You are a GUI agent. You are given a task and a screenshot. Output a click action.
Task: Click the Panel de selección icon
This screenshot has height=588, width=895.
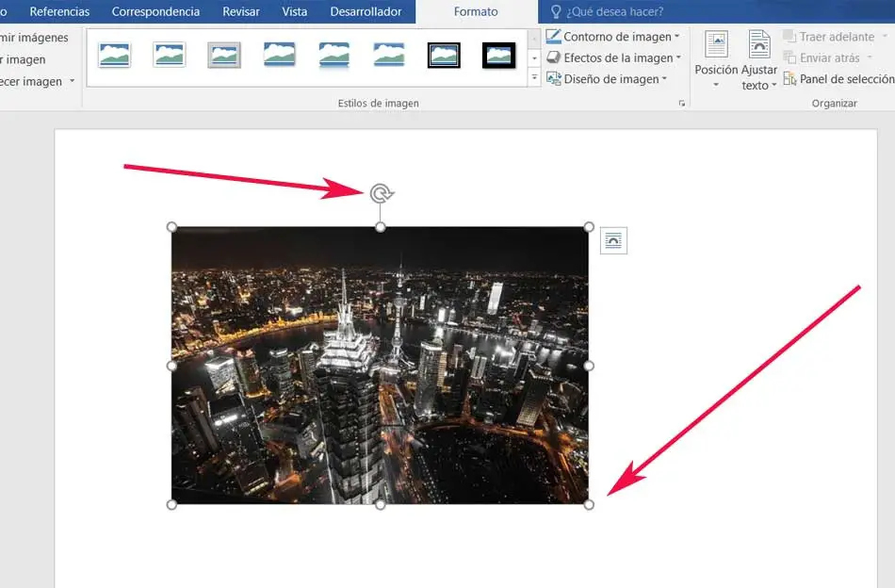click(x=789, y=79)
